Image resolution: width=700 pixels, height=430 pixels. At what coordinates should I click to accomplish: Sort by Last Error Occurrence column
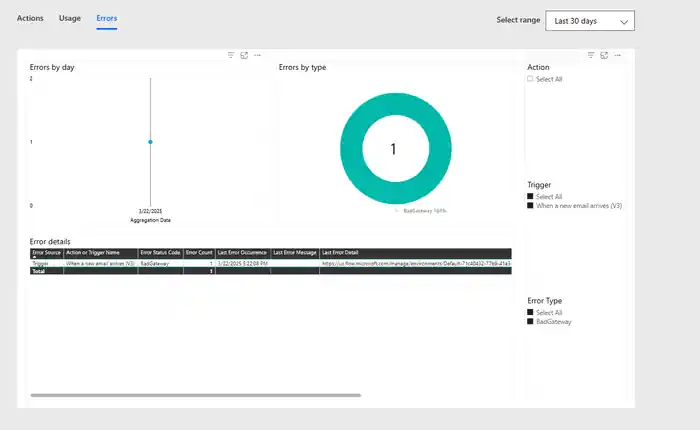point(242,253)
